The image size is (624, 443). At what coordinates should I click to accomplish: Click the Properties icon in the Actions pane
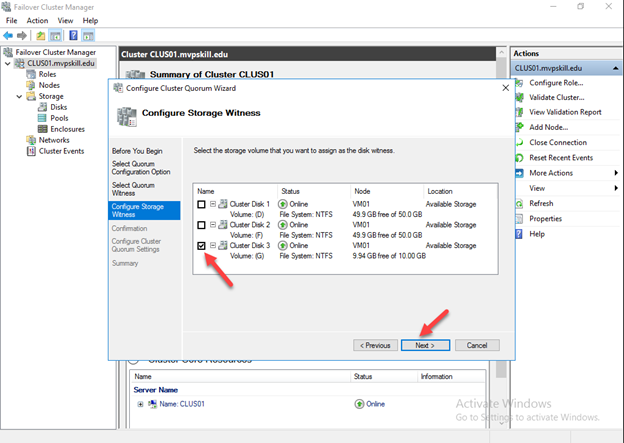click(x=519, y=219)
